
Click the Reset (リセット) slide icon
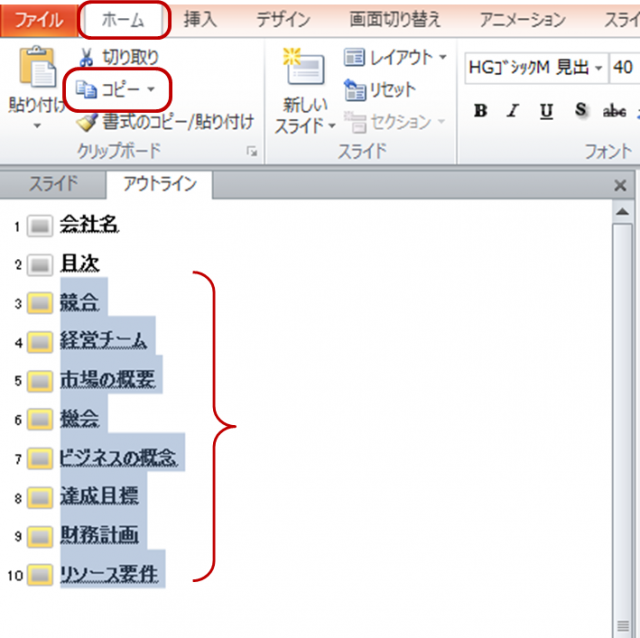click(355, 90)
